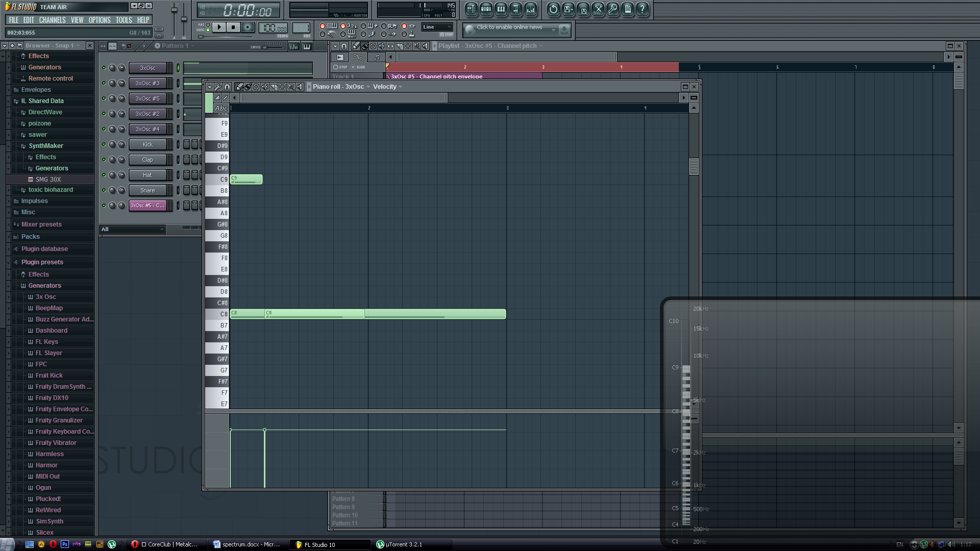Select the playlist pencil draw tool
980x551 pixels.
click(356, 46)
